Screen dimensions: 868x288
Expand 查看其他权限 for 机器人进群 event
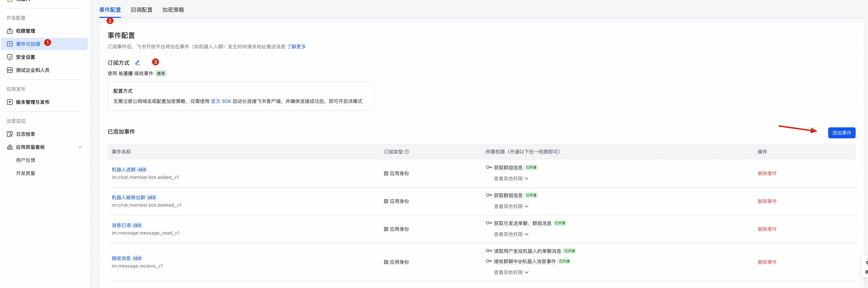coord(511,179)
